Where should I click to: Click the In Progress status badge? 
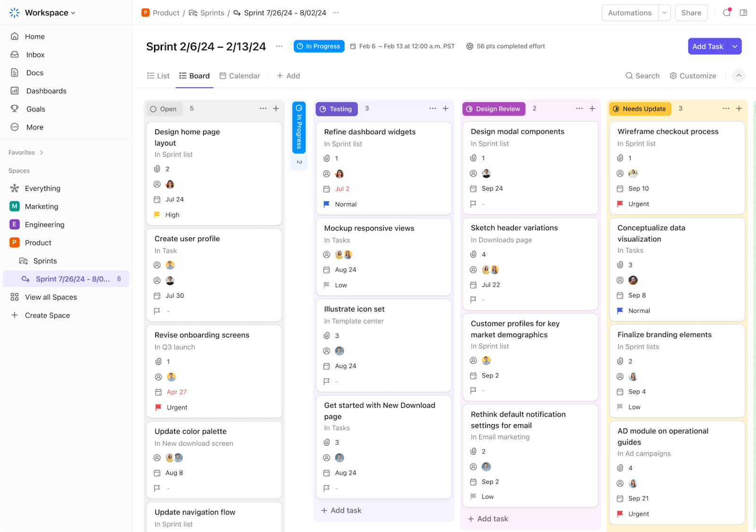click(x=319, y=46)
